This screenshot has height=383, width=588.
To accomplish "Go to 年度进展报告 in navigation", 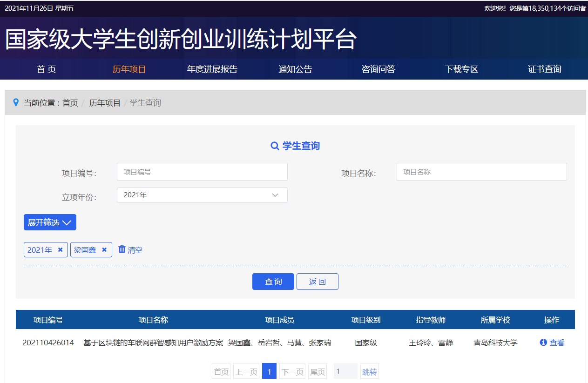I will [x=212, y=69].
